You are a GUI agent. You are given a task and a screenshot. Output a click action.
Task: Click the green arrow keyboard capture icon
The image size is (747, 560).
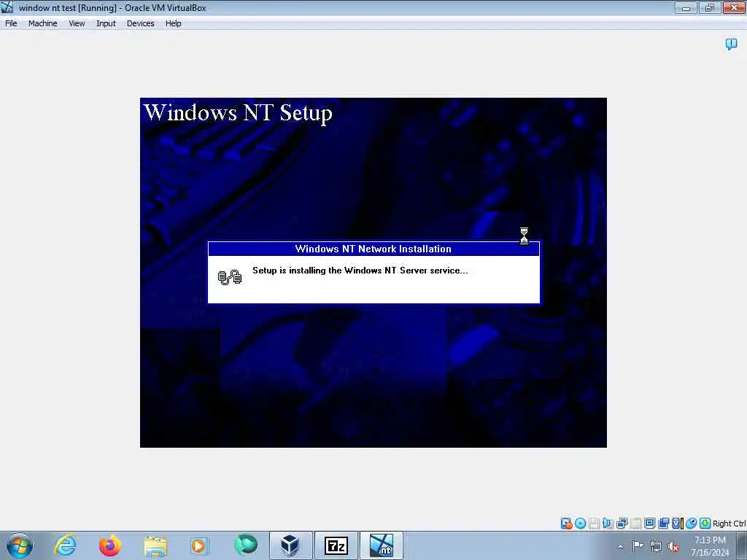click(705, 524)
